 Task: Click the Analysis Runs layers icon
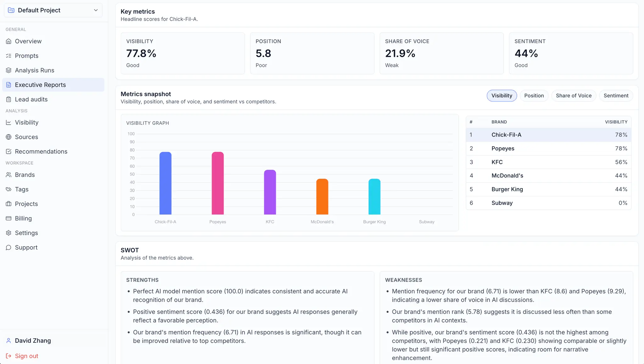8,70
